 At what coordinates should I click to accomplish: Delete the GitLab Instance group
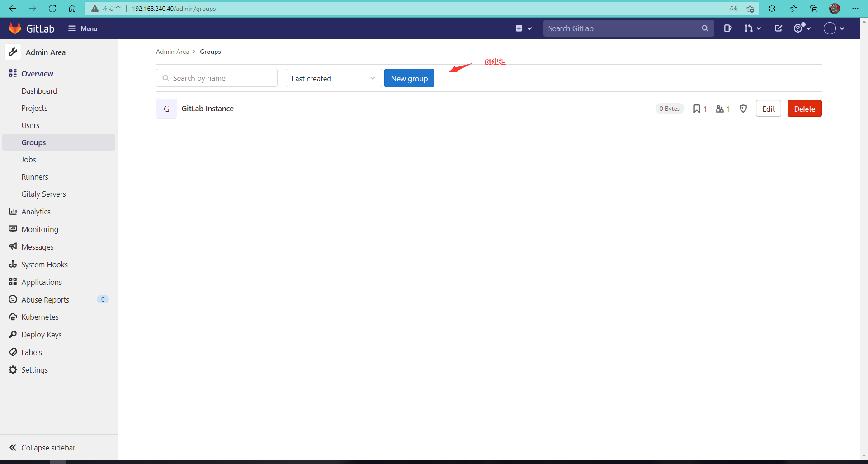tap(804, 108)
